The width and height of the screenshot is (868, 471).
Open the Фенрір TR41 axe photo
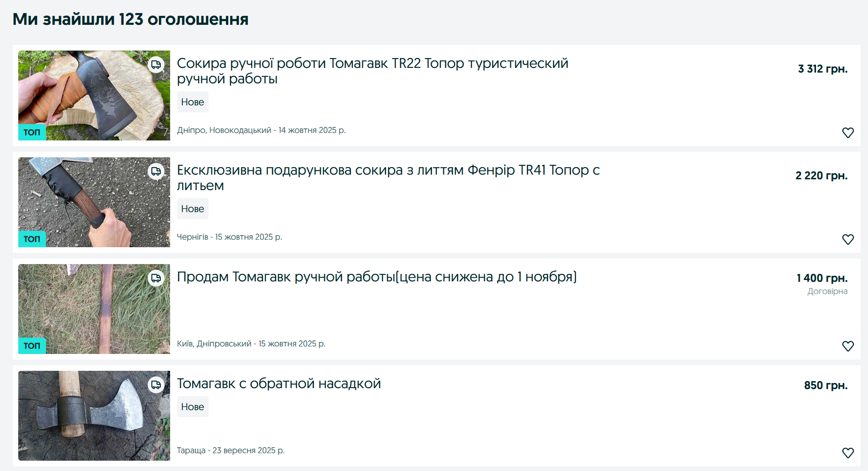pyautogui.click(x=94, y=202)
